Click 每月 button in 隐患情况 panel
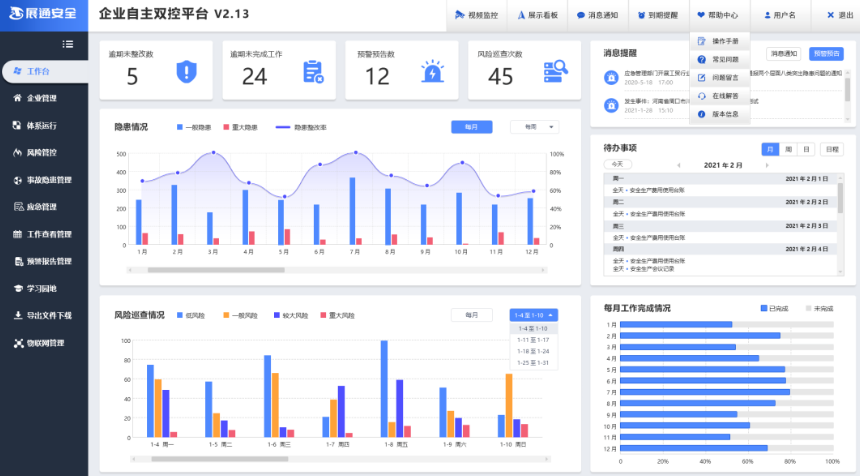 (x=472, y=127)
